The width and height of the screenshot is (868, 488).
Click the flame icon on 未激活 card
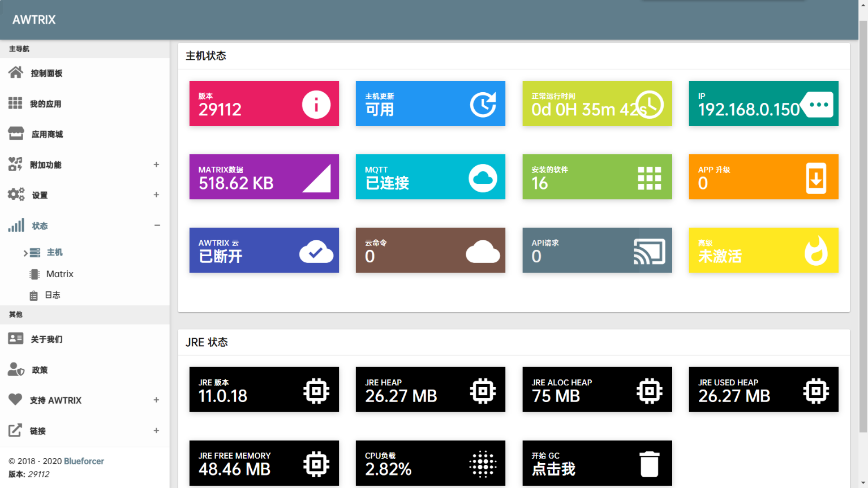coord(816,251)
